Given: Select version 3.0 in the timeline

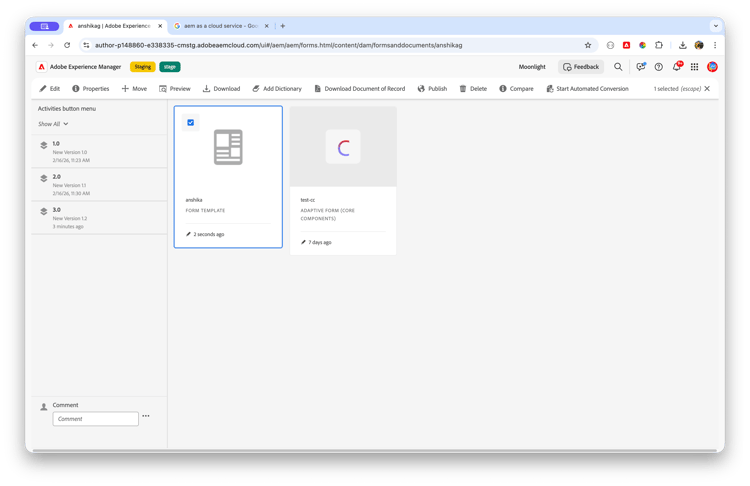Looking at the screenshot, I should point(99,217).
